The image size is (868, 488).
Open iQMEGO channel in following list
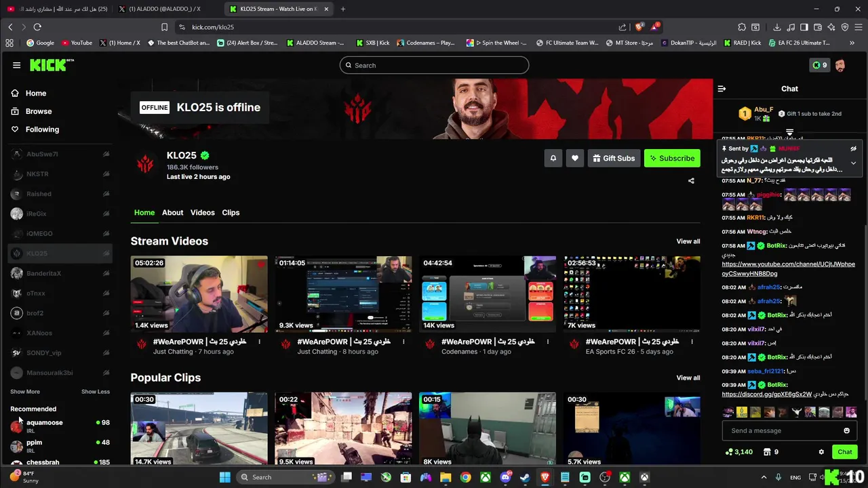click(x=60, y=234)
